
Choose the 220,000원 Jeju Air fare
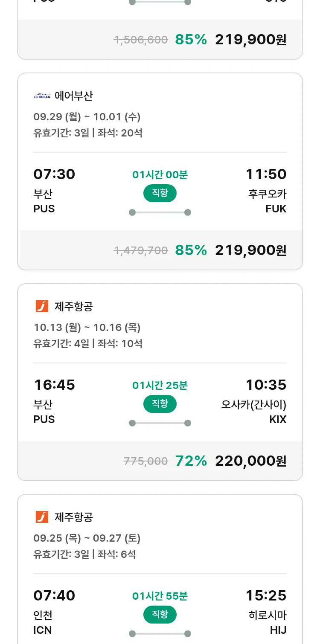click(x=250, y=461)
